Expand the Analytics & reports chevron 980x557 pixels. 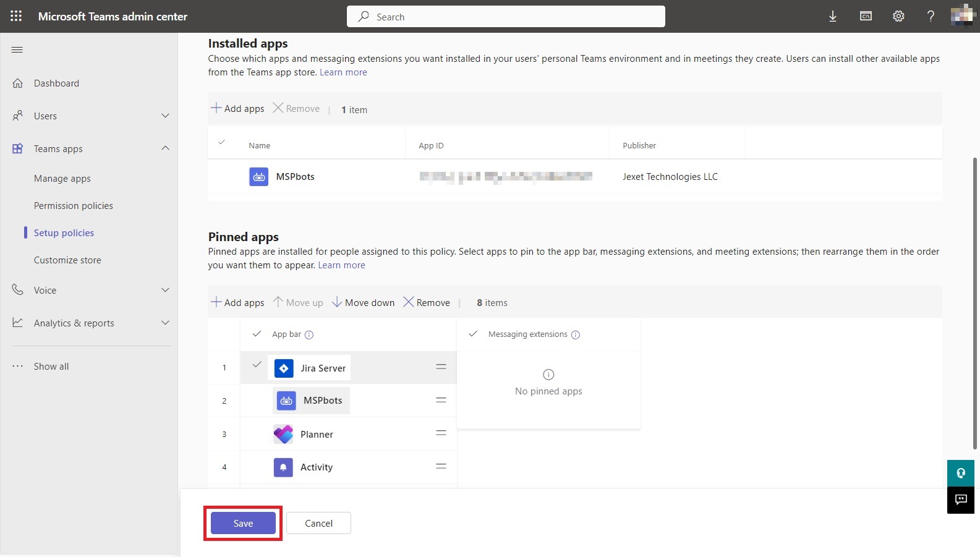165,323
